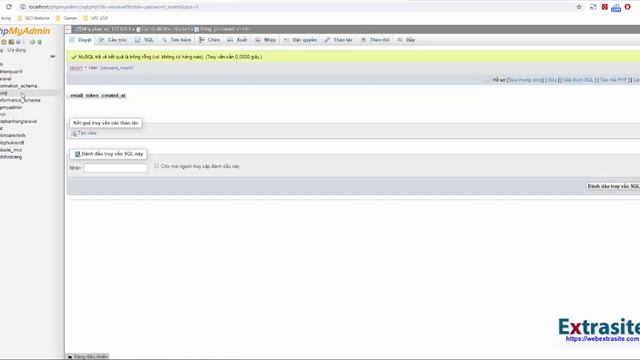The width and height of the screenshot is (640, 360).
Task: Bookmark this page with the star icon
Action: point(579,7)
